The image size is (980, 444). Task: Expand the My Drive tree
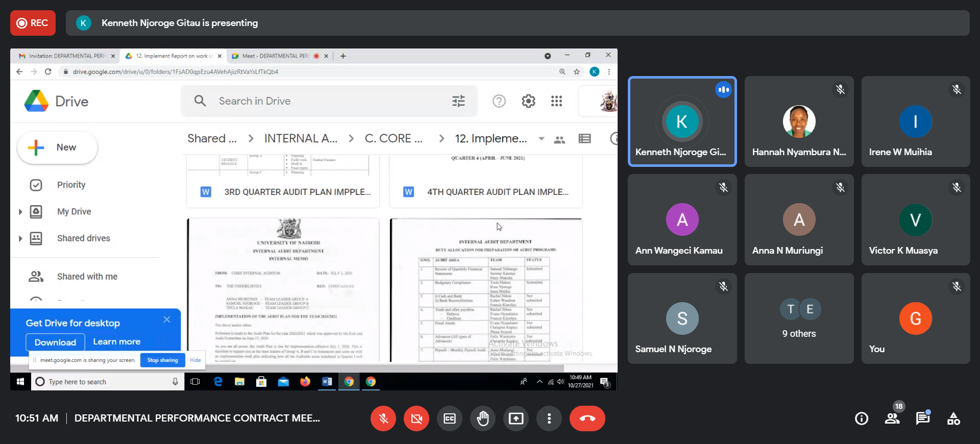point(20,212)
